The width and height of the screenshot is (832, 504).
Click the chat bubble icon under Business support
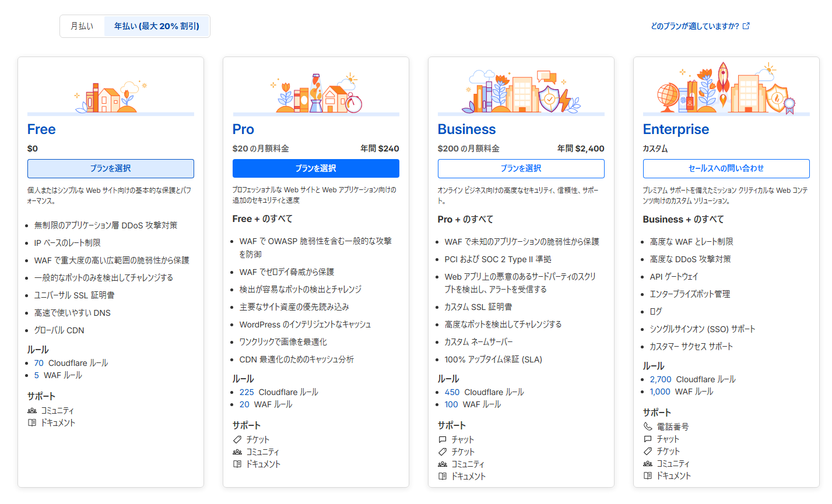coord(443,439)
